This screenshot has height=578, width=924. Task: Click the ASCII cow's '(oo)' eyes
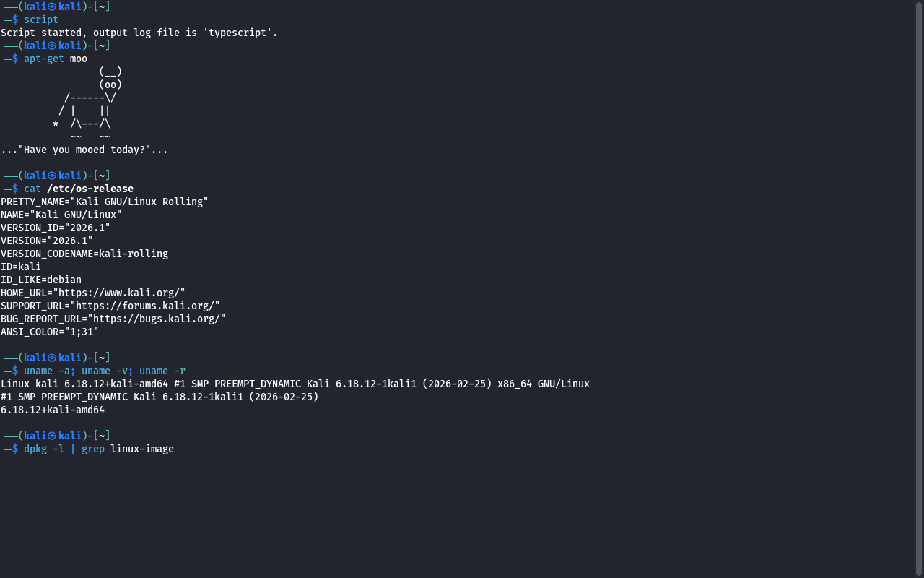(x=110, y=85)
